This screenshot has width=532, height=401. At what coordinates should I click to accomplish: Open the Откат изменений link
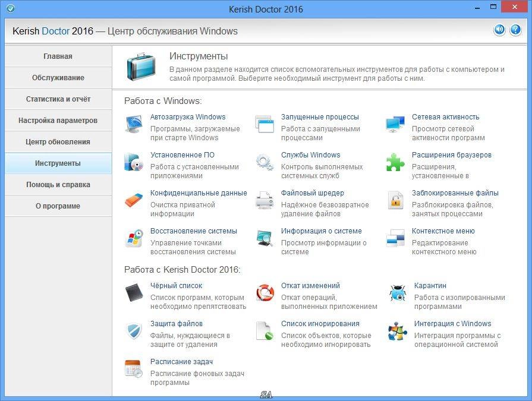310,286
